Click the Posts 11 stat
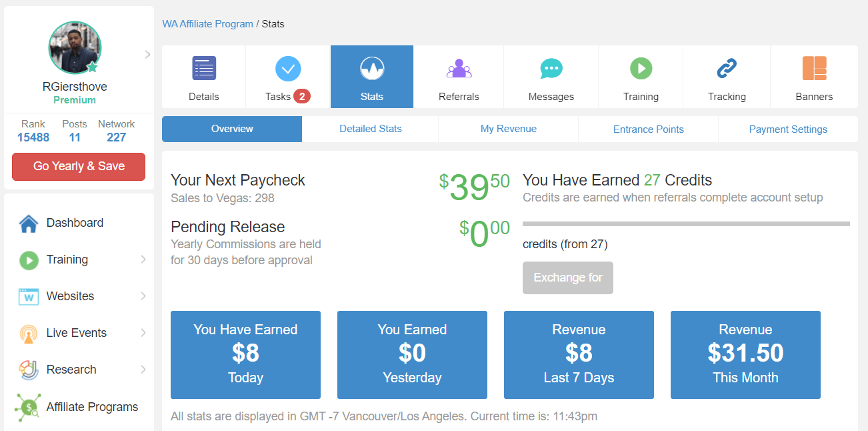 75,131
